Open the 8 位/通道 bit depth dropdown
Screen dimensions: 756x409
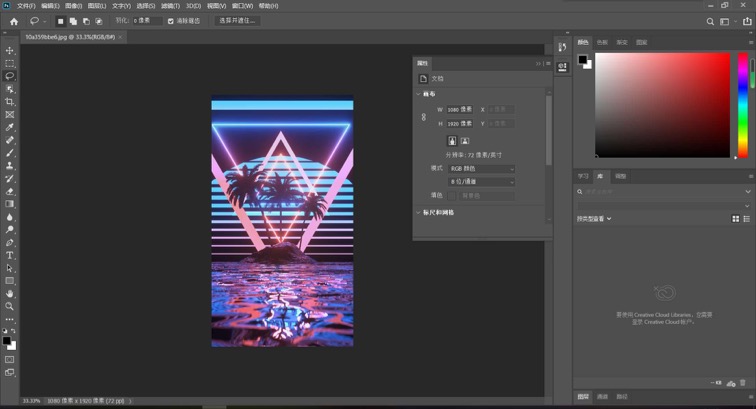481,182
